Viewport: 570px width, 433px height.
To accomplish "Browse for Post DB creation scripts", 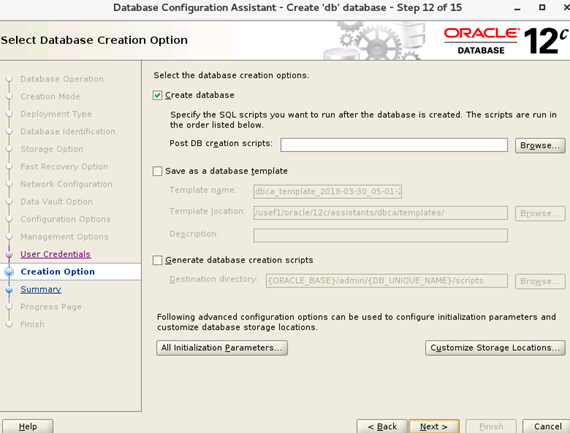I will pyautogui.click(x=540, y=145).
